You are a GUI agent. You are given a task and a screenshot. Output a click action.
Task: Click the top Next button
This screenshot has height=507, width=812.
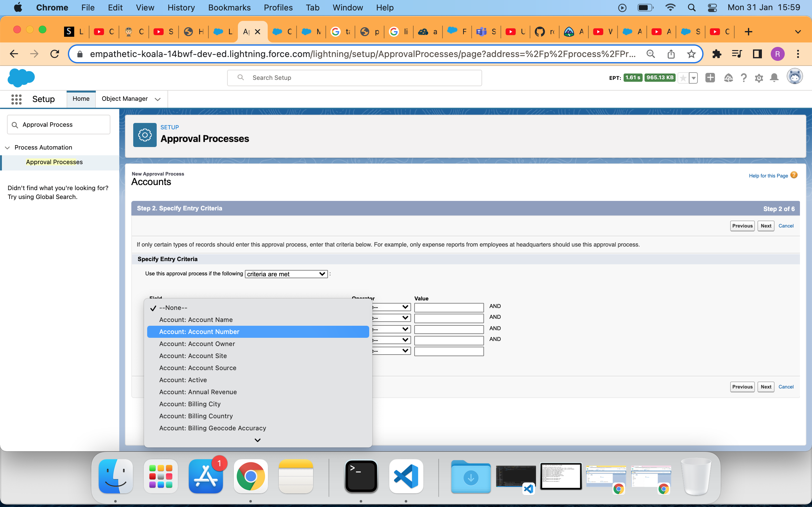tap(766, 226)
